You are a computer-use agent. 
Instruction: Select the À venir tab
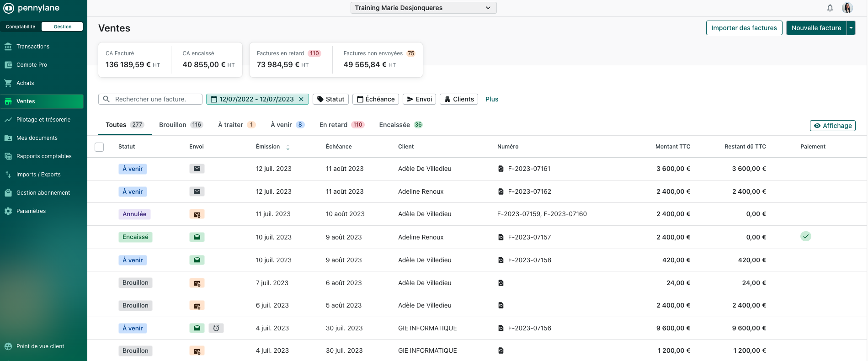[x=288, y=125]
